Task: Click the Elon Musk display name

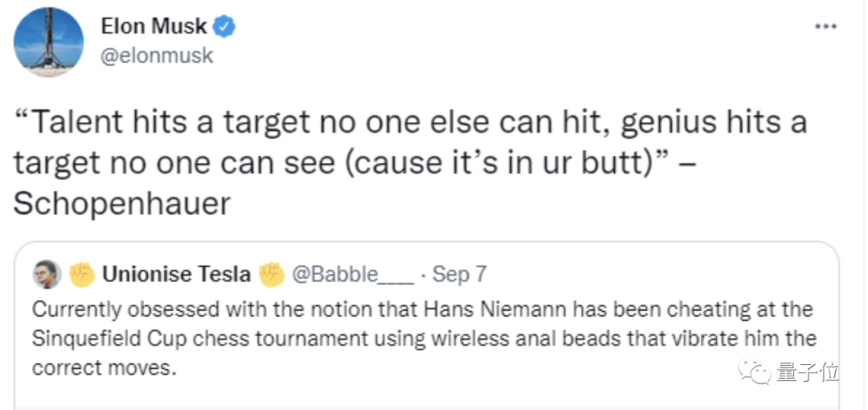Action: (x=154, y=26)
